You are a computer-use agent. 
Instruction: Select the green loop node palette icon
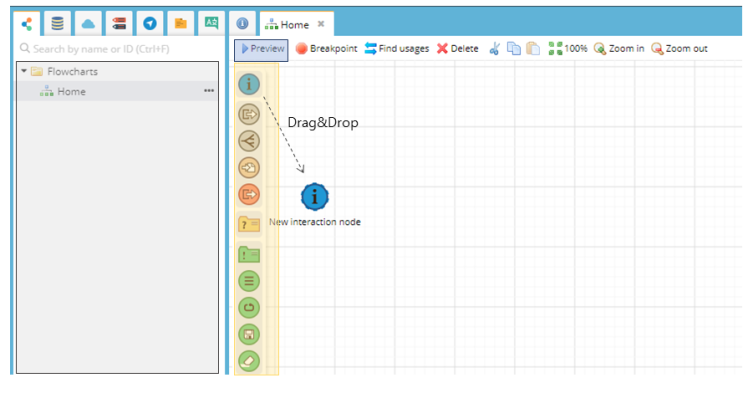pyautogui.click(x=249, y=307)
